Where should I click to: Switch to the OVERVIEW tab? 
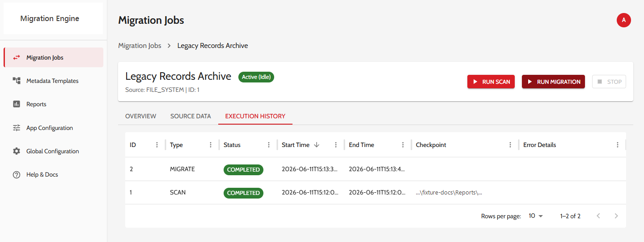pos(141,116)
